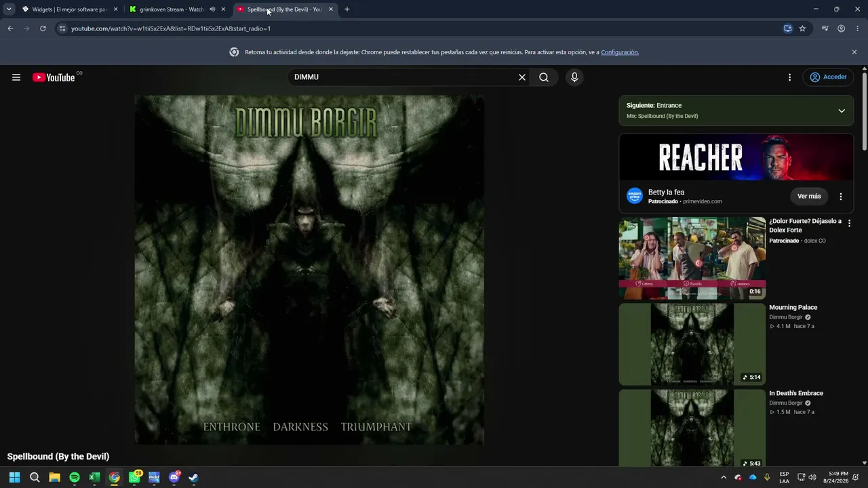Screen dimensions: 868x488
Task: Show hidden system tray icons
Action: 724,477
